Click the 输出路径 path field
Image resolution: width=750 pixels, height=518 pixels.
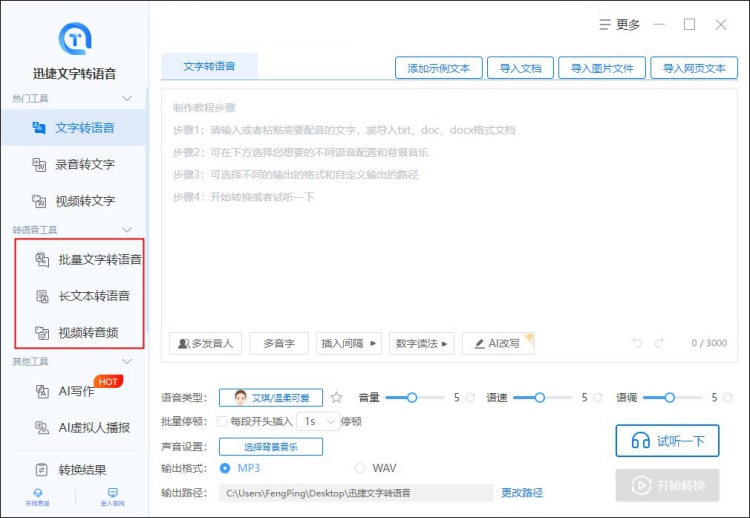pyautogui.click(x=356, y=493)
